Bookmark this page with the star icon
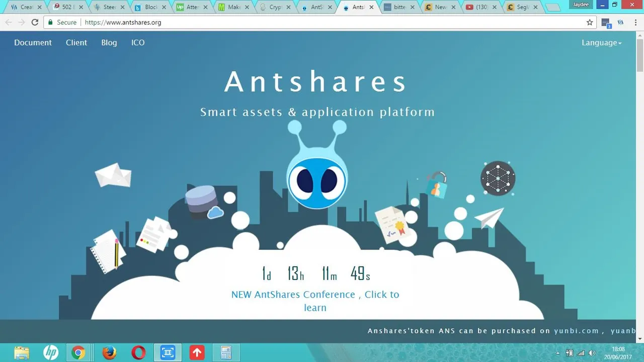The width and height of the screenshot is (644, 362). (x=590, y=22)
